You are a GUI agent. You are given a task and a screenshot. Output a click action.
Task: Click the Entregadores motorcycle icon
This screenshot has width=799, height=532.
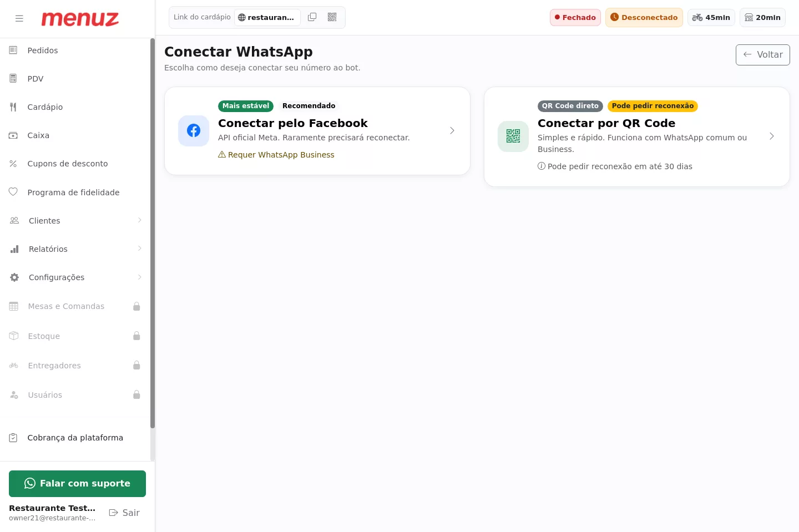click(14, 365)
